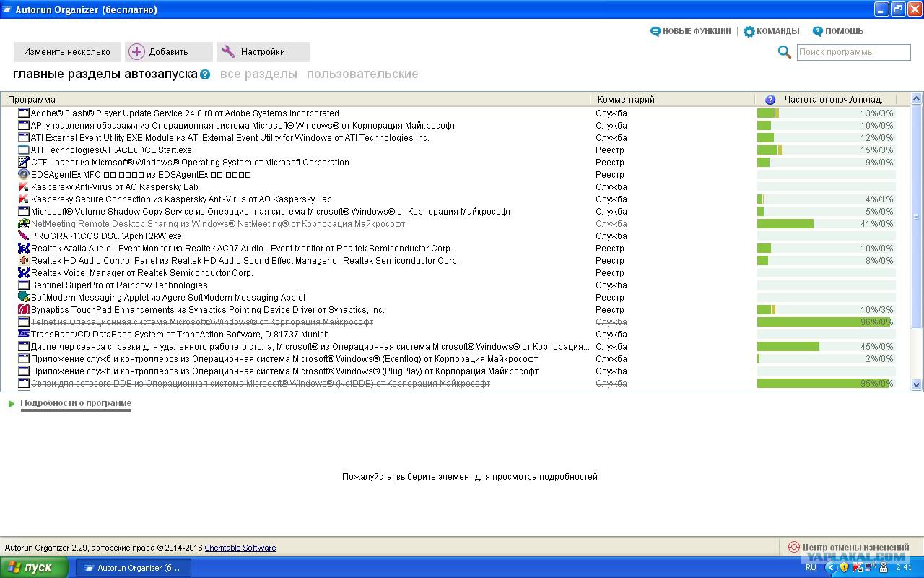Click the Synaptics TouchPad Enhancements row icon

(23, 310)
